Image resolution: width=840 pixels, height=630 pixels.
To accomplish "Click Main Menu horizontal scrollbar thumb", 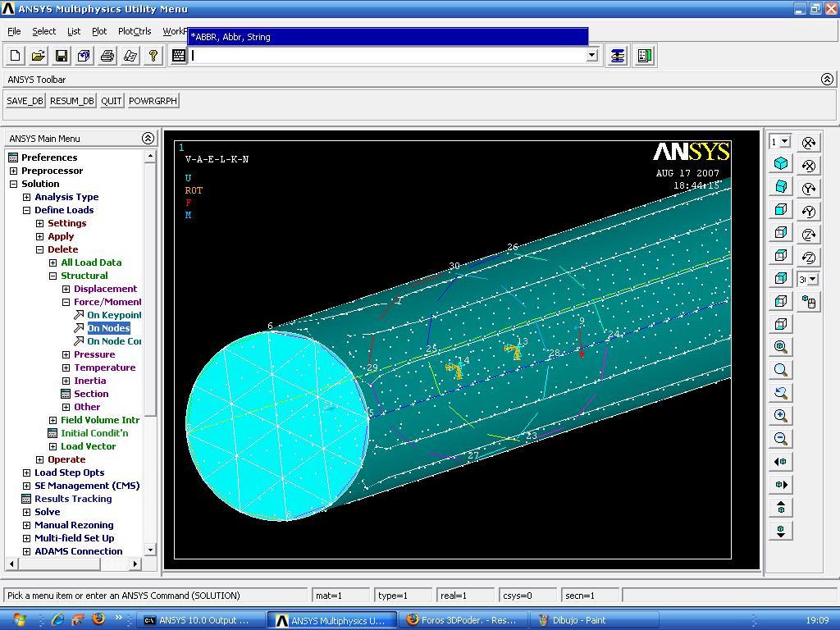I will (x=59, y=564).
